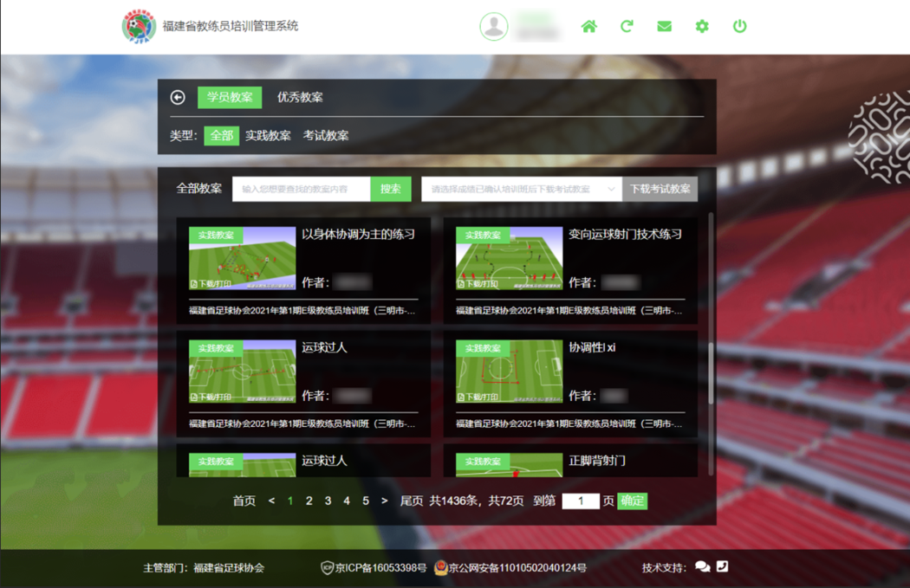
Task: Click the 福建省教练员培训管理系统 title
Action: pos(231,26)
